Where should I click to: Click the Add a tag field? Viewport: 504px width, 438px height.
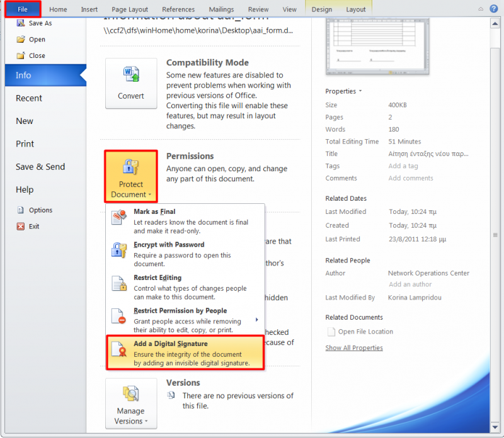click(x=403, y=166)
